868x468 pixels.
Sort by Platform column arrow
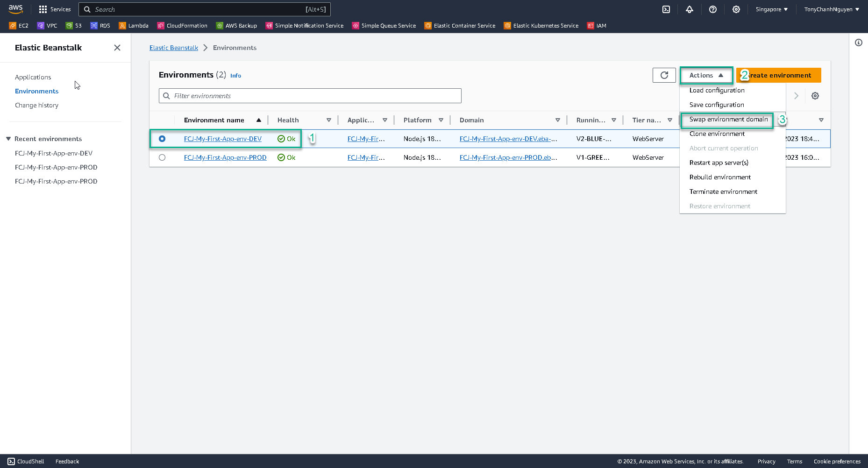pos(441,120)
